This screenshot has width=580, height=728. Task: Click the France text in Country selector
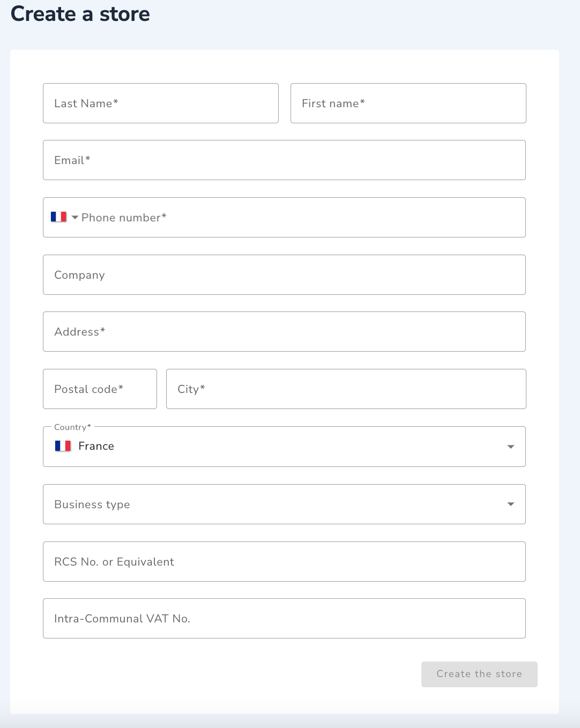[x=96, y=446]
